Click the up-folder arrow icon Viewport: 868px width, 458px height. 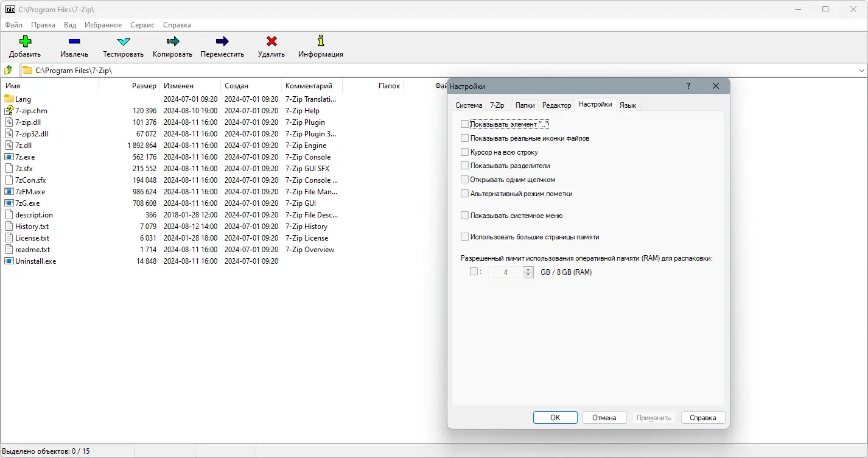pyautogui.click(x=9, y=70)
